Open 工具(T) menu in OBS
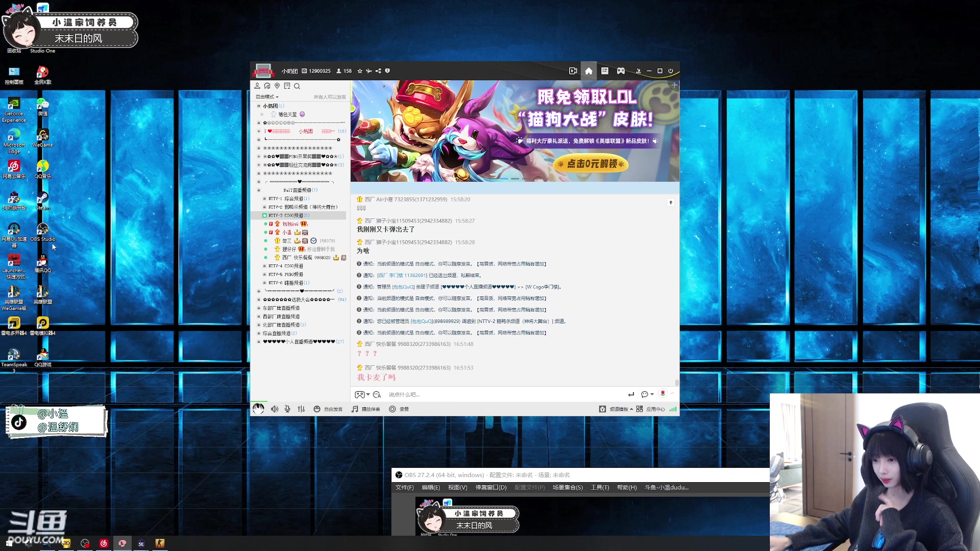The image size is (980, 551). 600,487
